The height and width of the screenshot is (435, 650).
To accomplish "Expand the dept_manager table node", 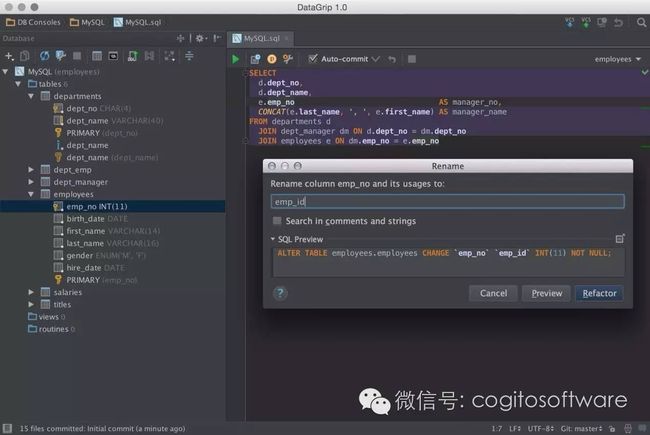I will (x=31, y=182).
